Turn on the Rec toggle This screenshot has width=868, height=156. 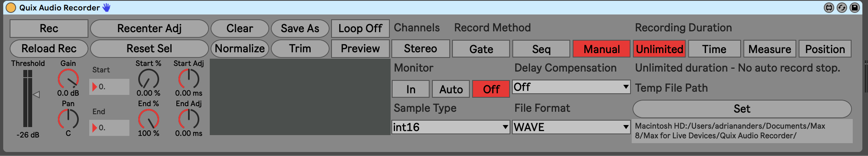point(49,29)
